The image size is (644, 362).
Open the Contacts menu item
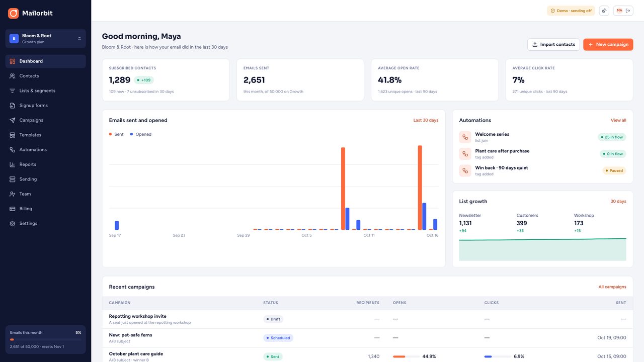[x=45, y=76]
